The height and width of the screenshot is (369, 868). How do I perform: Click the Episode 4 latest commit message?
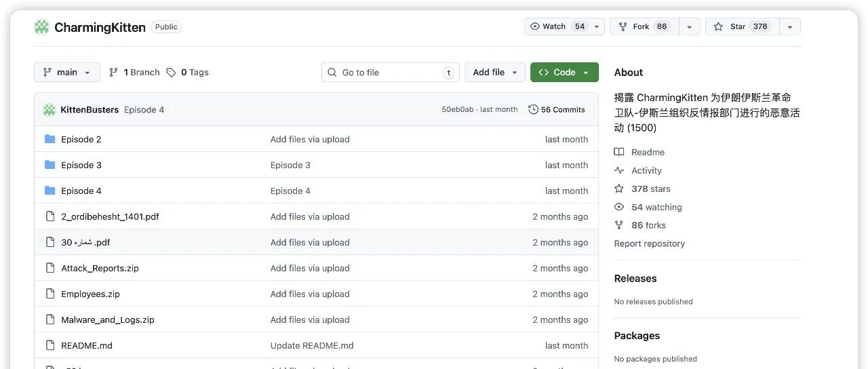pyautogui.click(x=144, y=110)
